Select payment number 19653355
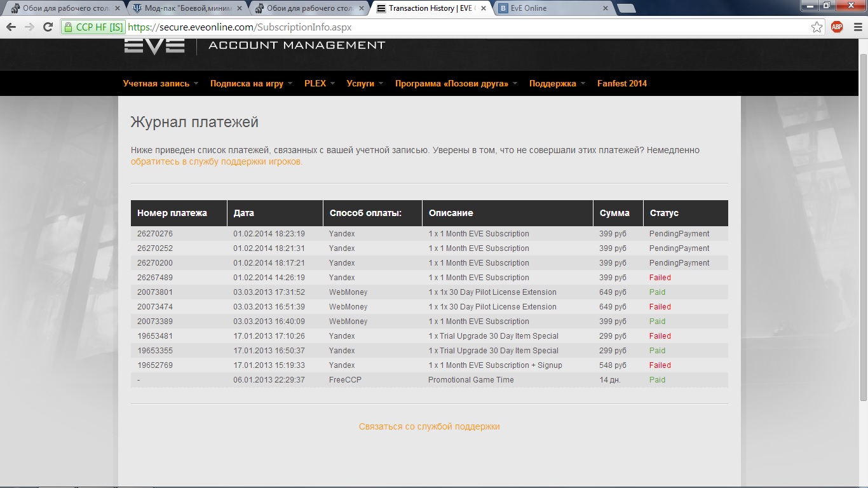 coord(155,351)
